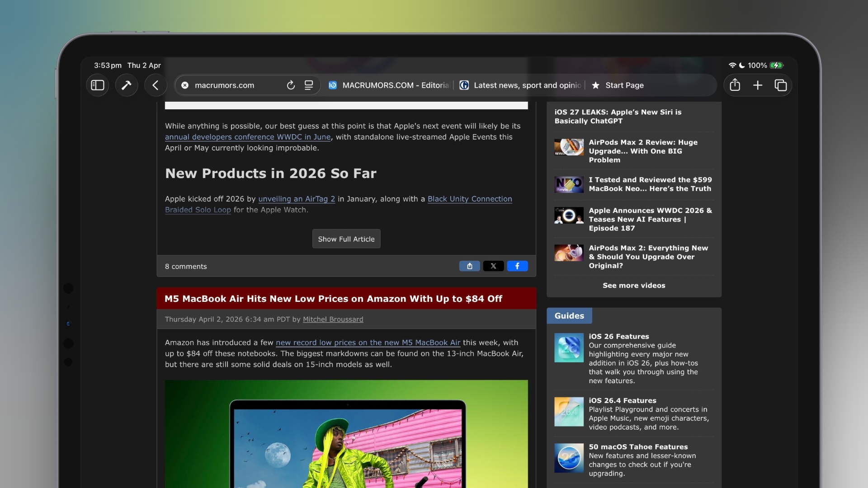Share the article on Facebook

click(x=518, y=266)
